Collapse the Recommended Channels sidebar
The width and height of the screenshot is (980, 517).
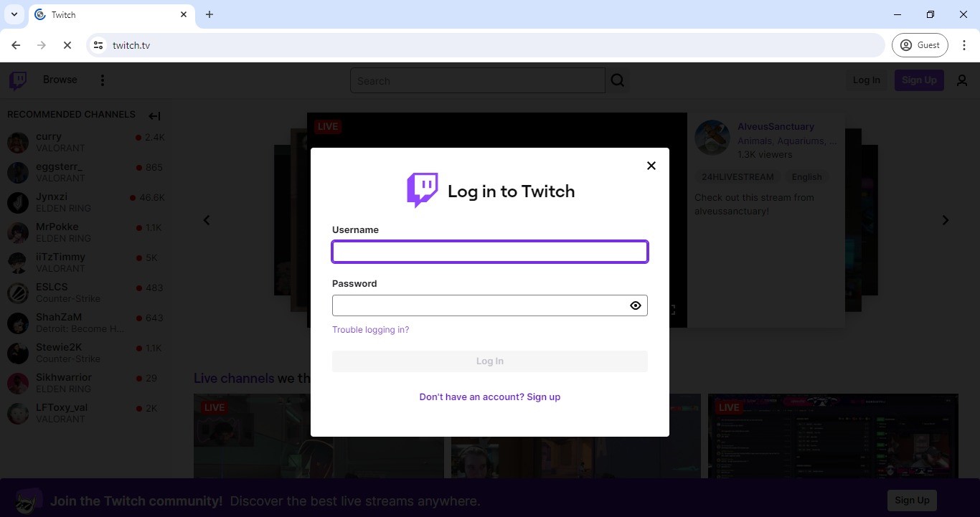154,115
